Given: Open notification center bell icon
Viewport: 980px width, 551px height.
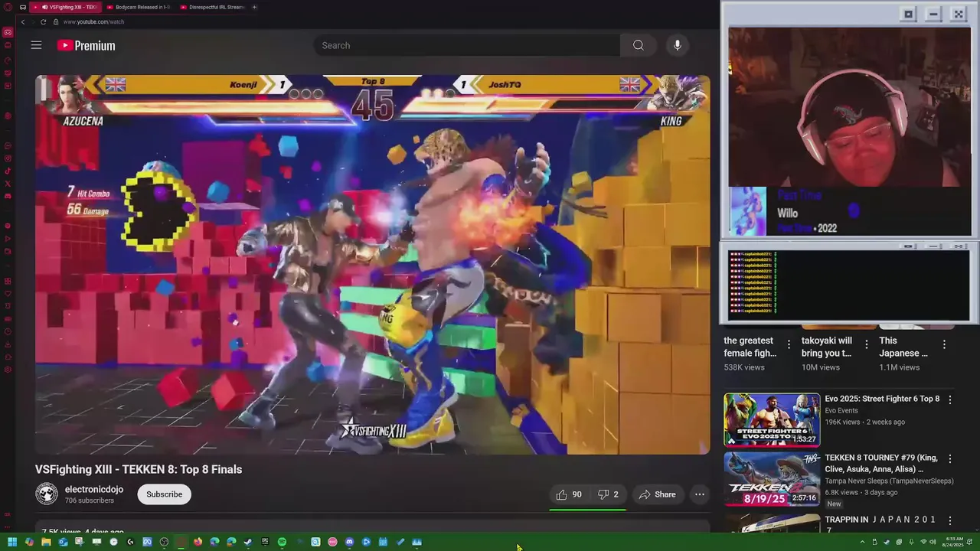Looking at the screenshot, I should pos(969,542).
